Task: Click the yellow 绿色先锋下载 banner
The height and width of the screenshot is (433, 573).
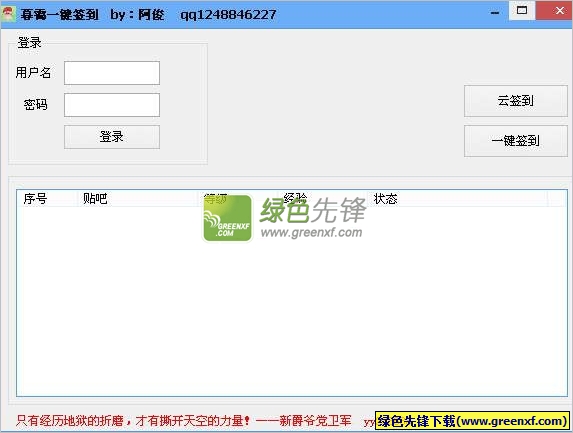Action: point(472,421)
